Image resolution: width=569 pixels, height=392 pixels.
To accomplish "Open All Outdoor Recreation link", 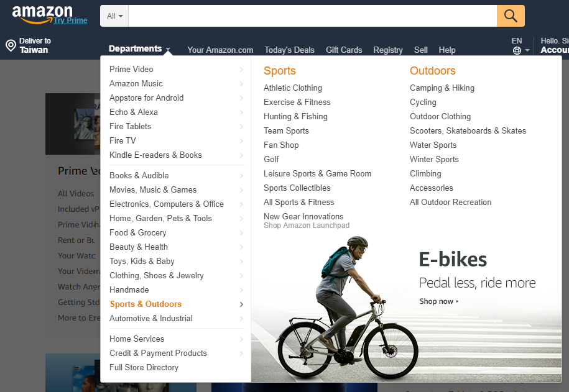I will pos(450,203).
